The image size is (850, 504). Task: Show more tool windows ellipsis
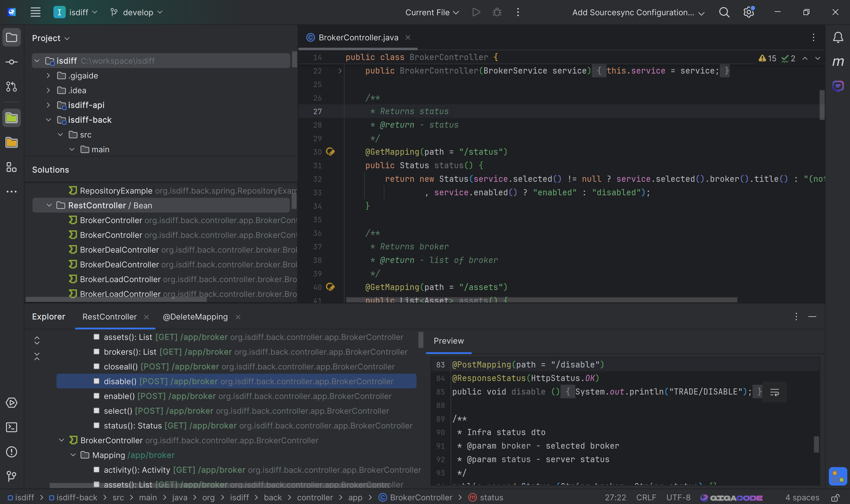click(12, 192)
